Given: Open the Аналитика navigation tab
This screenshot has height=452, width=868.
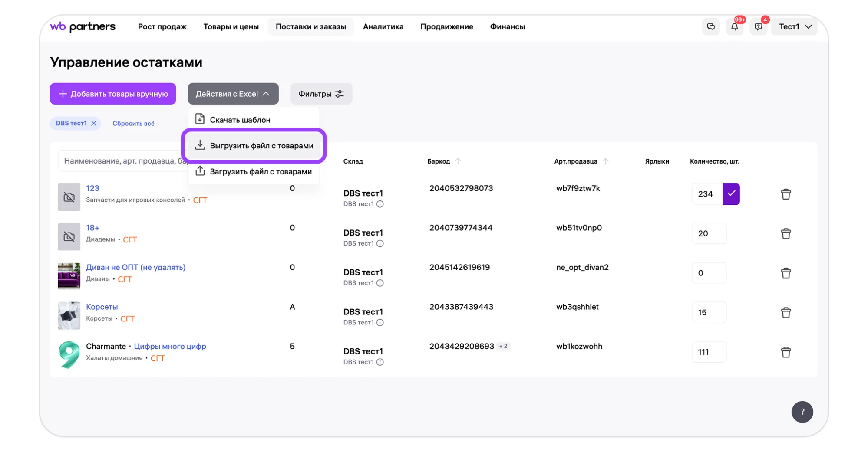Looking at the screenshot, I should (383, 27).
